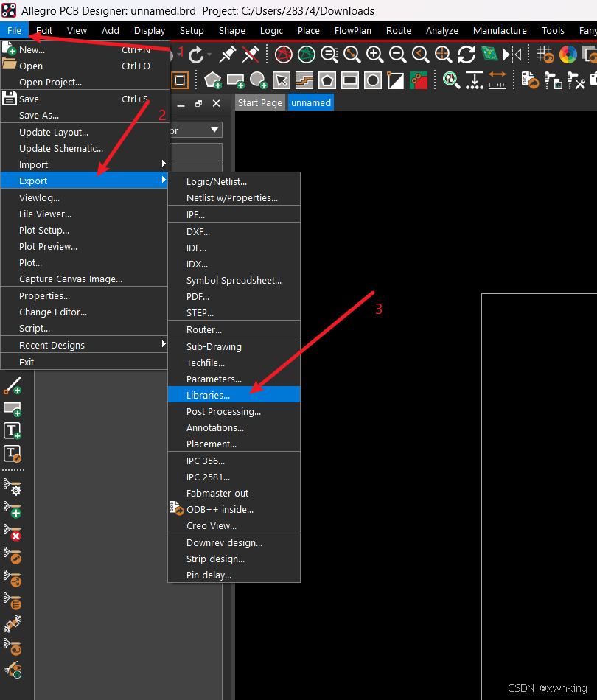Select Save As... menu entry
Screen dimensions: 597x700
click(x=85, y=115)
